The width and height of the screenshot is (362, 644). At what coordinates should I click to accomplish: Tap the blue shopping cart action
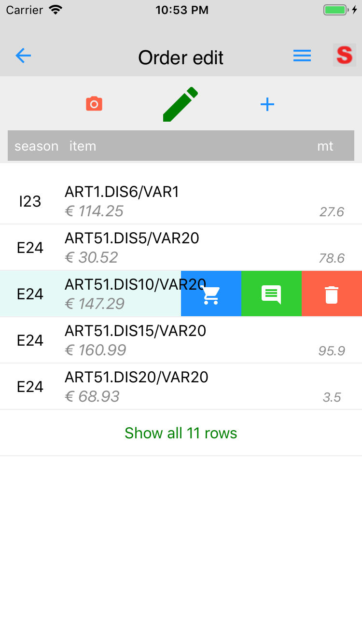tap(211, 294)
